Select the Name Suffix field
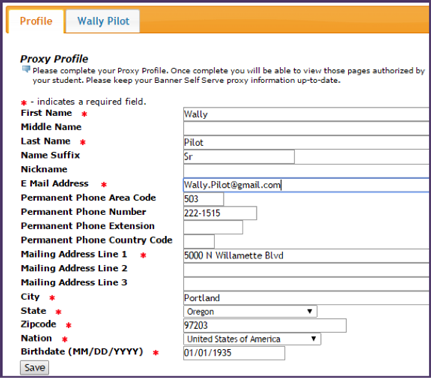 [x=239, y=156]
